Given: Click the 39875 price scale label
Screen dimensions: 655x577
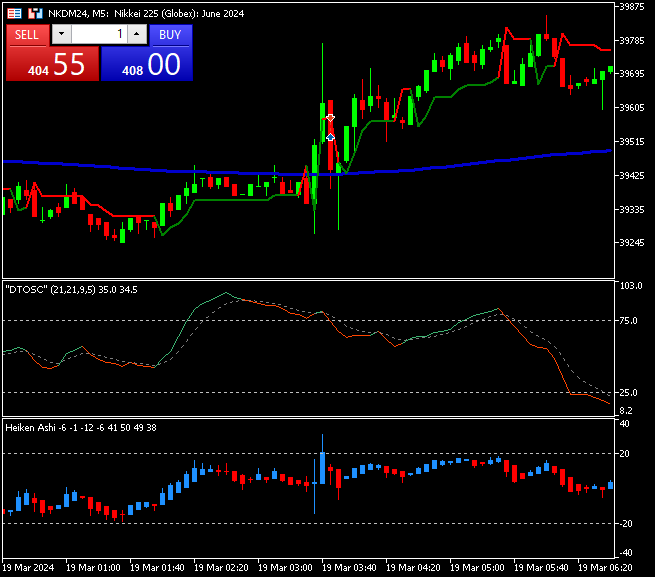Looking at the screenshot, I should coord(632,7).
